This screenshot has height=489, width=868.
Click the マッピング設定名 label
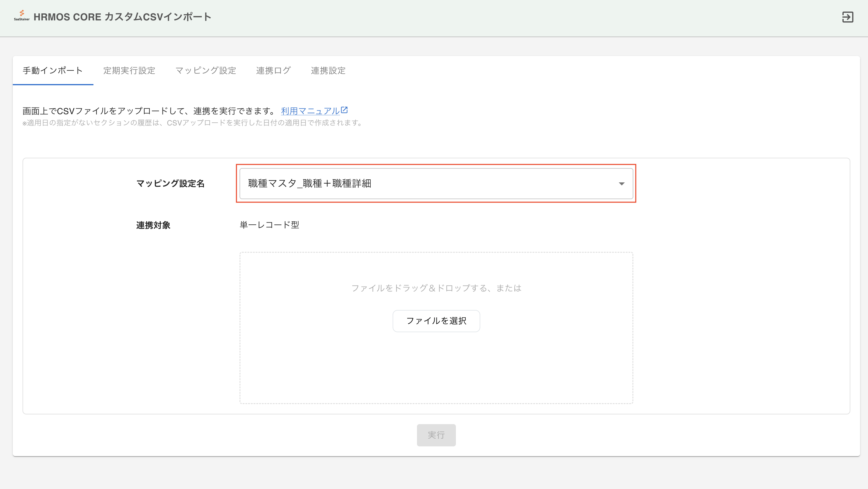click(x=170, y=184)
